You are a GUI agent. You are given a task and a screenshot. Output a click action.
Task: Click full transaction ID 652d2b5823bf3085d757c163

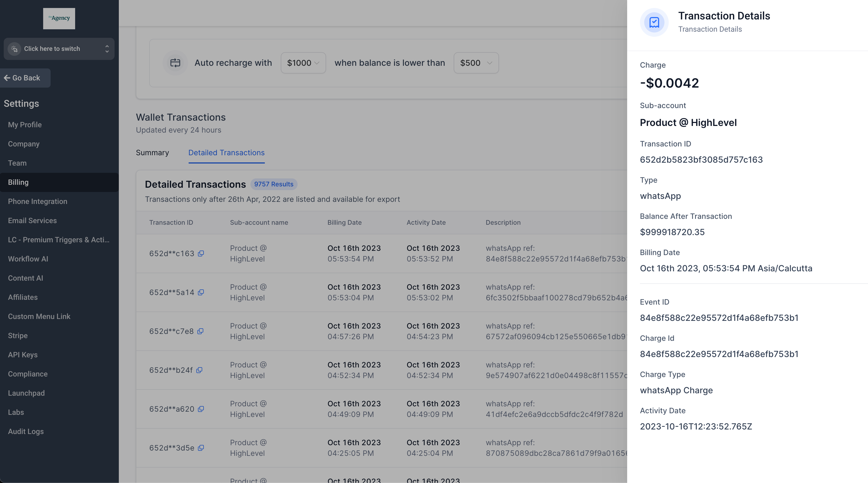701,160
